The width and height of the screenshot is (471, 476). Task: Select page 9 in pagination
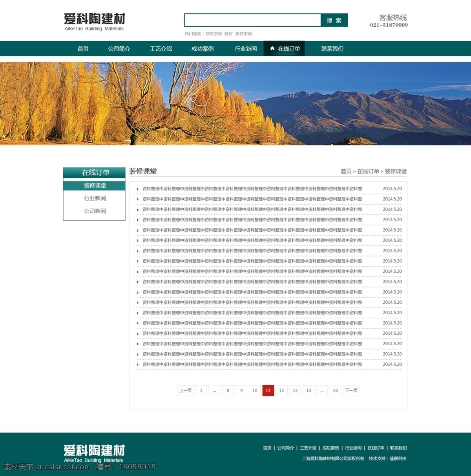(x=241, y=390)
